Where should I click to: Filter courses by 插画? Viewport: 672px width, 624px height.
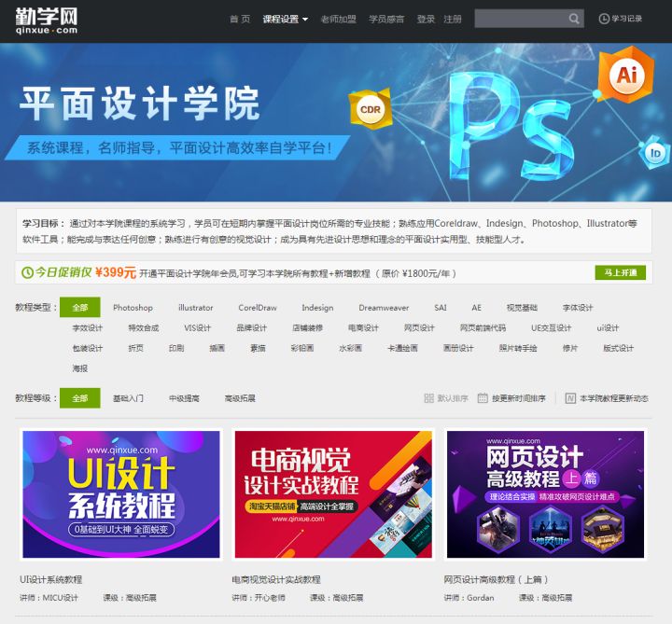click(217, 348)
